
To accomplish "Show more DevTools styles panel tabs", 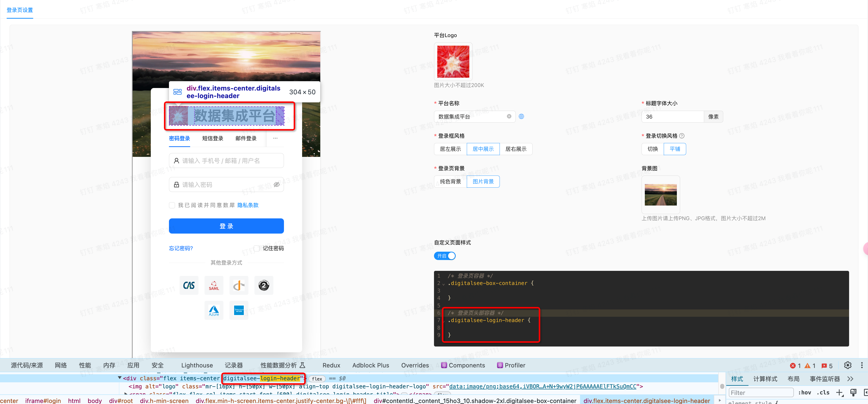I will (x=850, y=379).
